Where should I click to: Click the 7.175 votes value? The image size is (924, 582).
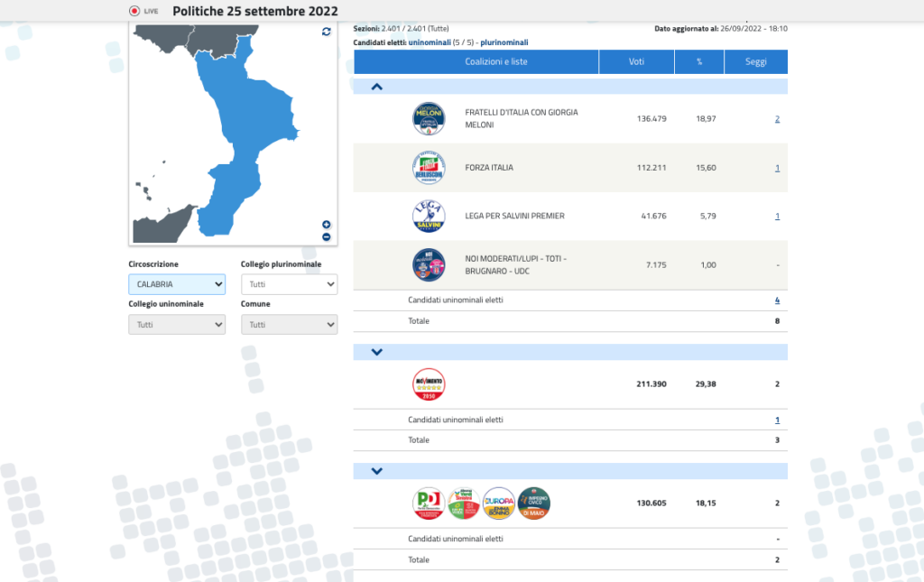tap(657, 265)
